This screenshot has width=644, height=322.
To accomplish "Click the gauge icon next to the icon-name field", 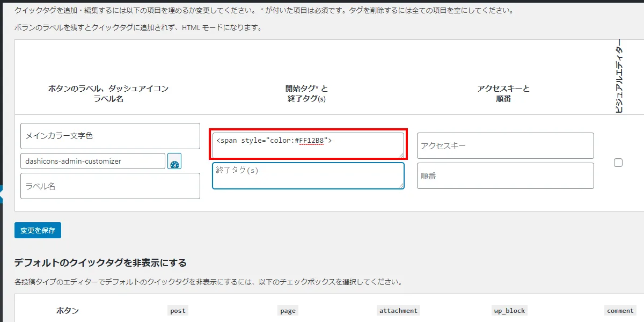I will (x=174, y=161).
